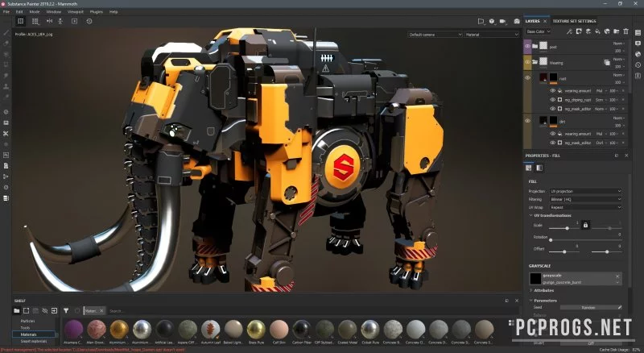Open the Base Color channel dropdown
644x353 pixels.
tap(538, 31)
